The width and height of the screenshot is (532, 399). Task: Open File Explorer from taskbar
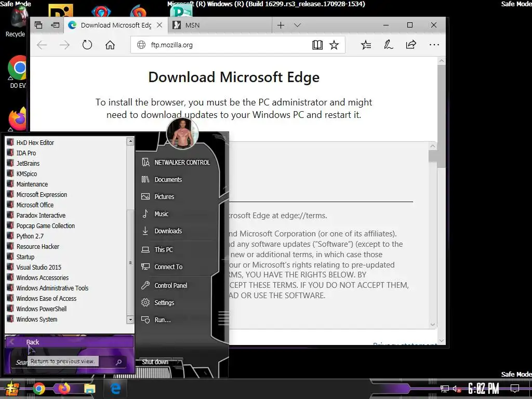(89, 389)
